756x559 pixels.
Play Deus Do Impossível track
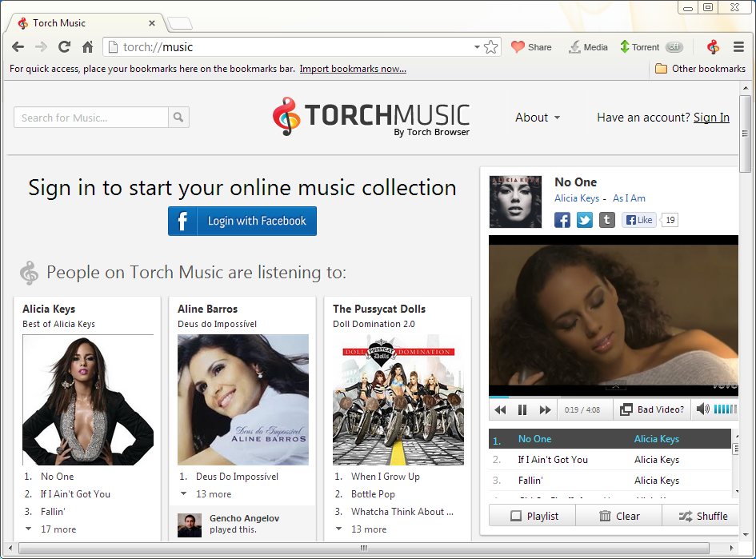pos(237,477)
